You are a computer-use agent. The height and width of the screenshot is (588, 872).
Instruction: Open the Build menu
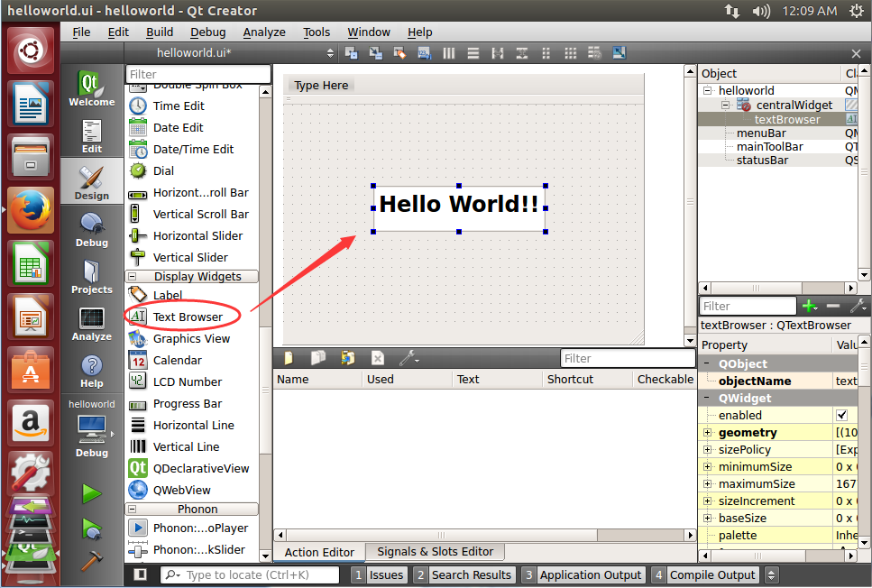(160, 32)
